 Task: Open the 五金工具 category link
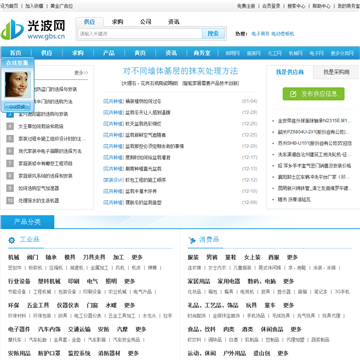(x=38, y=305)
